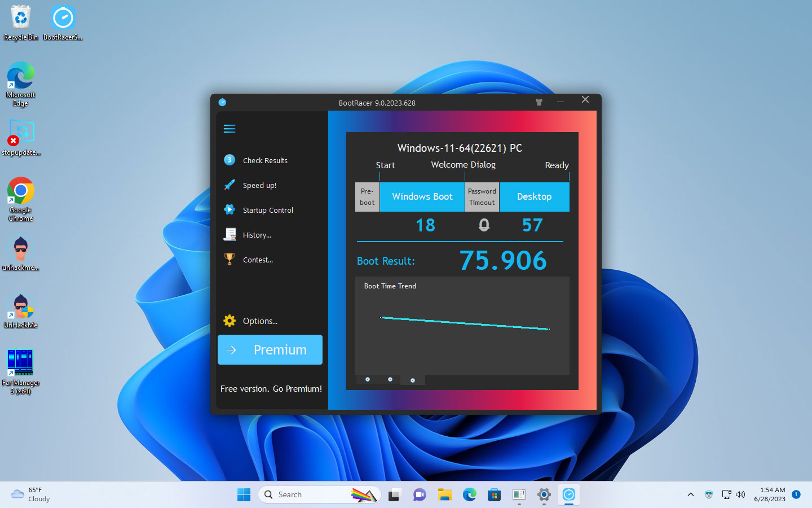
Task: Click the Boot Time Trend graph line
Action: point(465,323)
